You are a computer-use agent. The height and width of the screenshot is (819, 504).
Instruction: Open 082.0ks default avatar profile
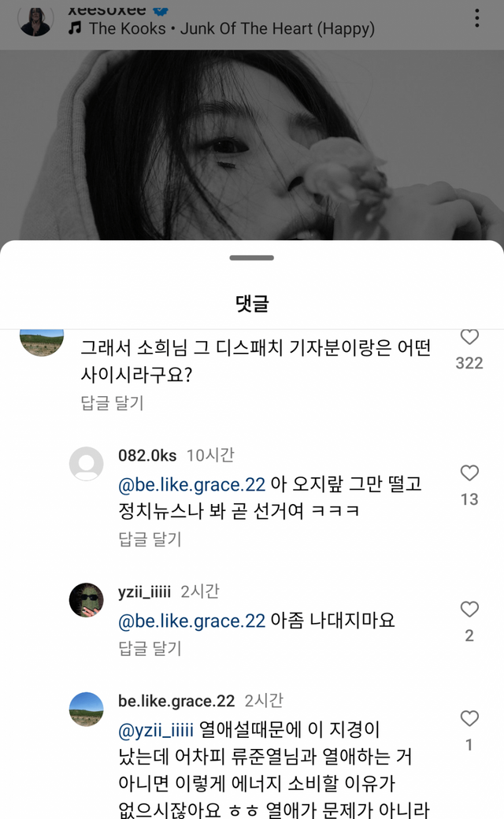tap(87, 464)
